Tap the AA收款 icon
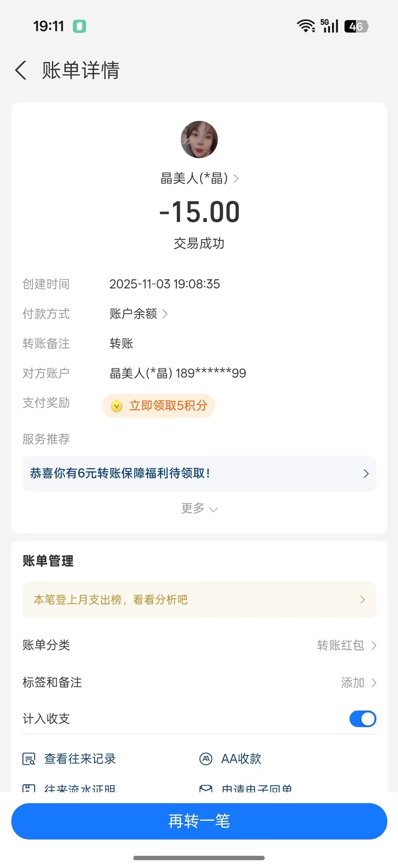The height and width of the screenshot is (868, 398). click(x=206, y=759)
